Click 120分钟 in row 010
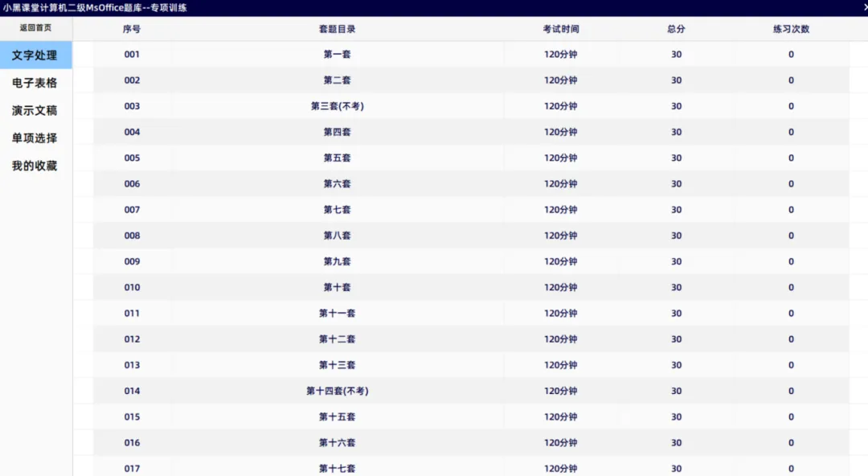Screen dimensions: 868x476 [x=561, y=287]
